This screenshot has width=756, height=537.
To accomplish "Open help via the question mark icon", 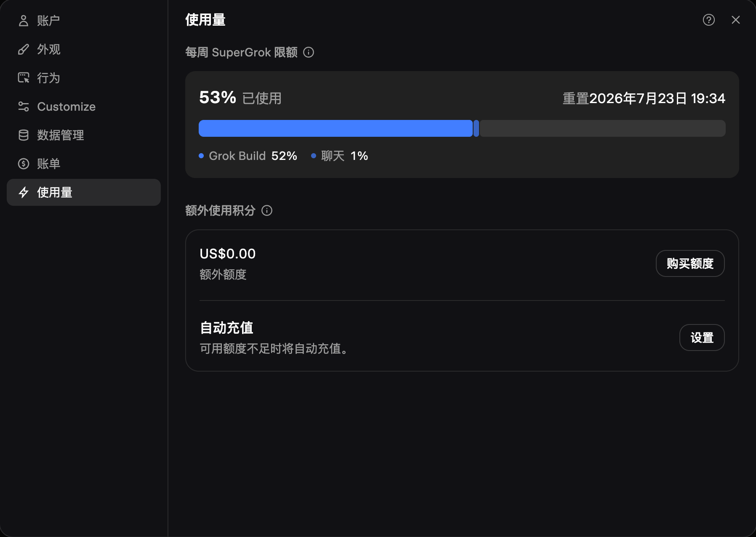I will (709, 20).
